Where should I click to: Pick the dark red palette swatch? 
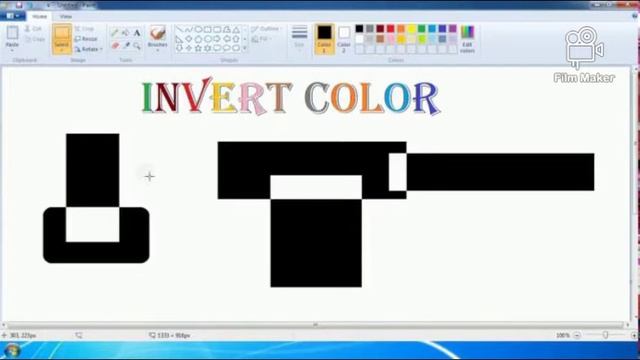[380, 29]
